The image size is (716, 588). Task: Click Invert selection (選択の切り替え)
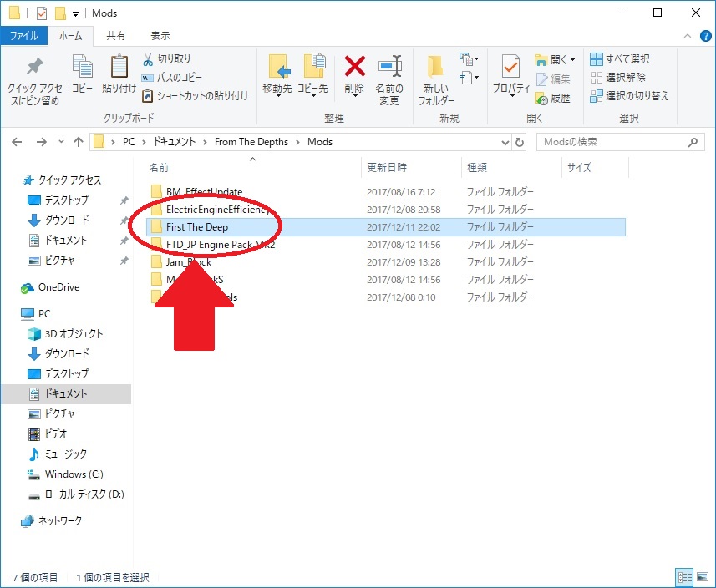click(x=628, y=96)
